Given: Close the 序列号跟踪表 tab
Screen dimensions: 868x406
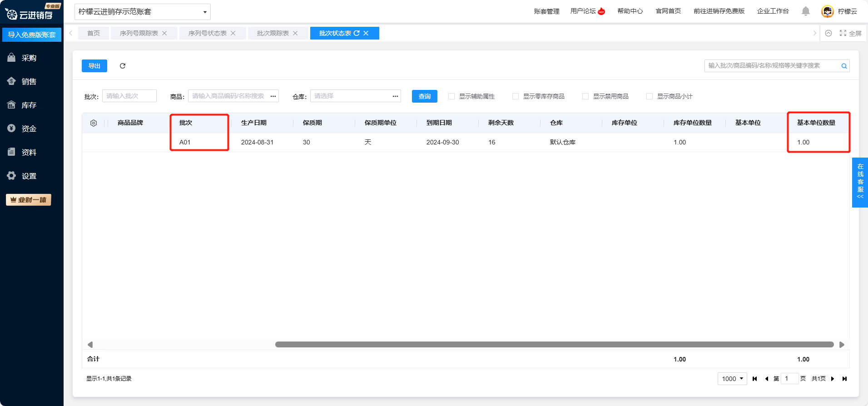Looking at the screenshot, I should (164, 33).
